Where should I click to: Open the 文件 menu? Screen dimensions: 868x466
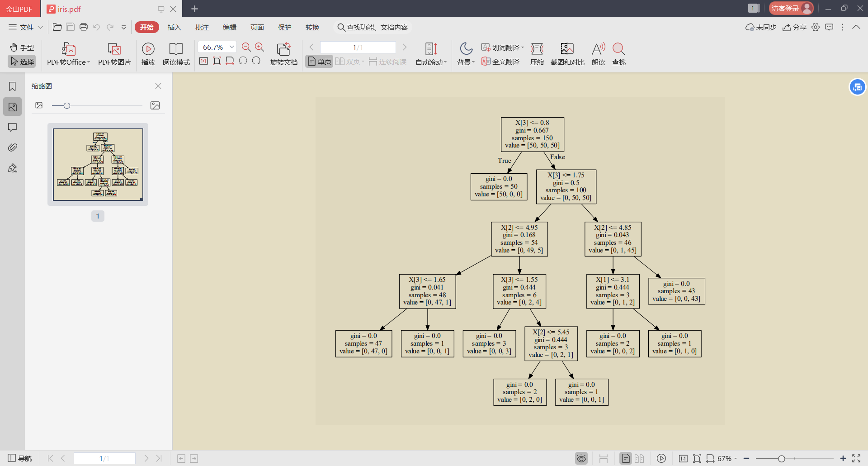pyautogui.click(x=26, y=27)
